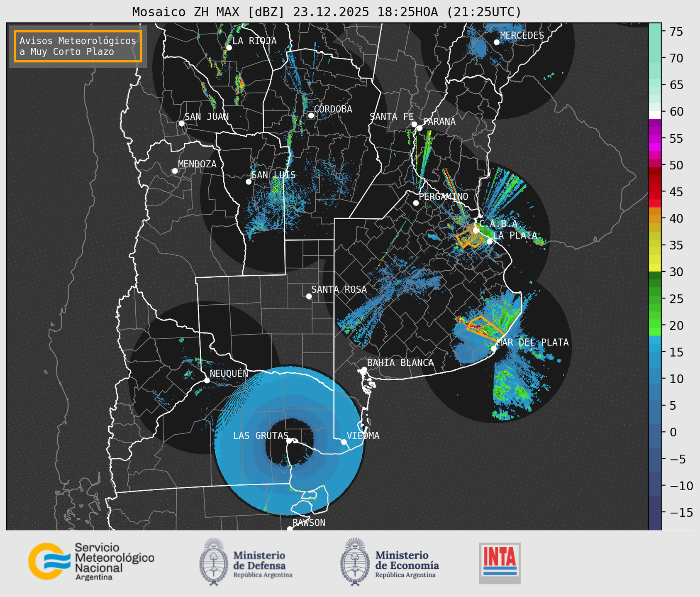
Task: Click the scale label −15
Action: (681, 513)
